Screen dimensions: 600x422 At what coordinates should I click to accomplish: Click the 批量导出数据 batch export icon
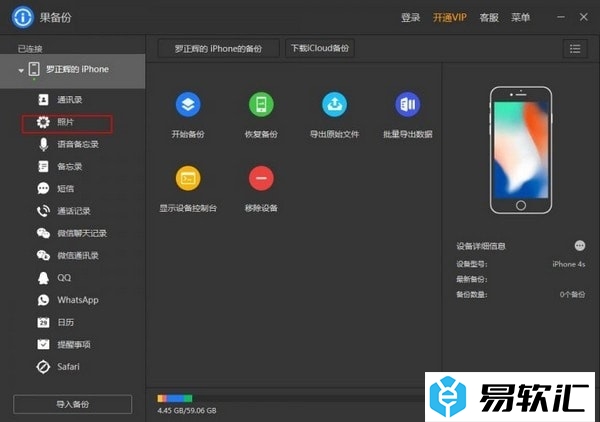click(x=408, y=104)
